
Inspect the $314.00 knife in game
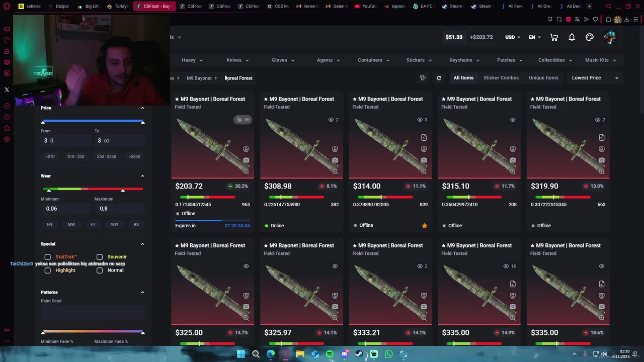(424, 149)
